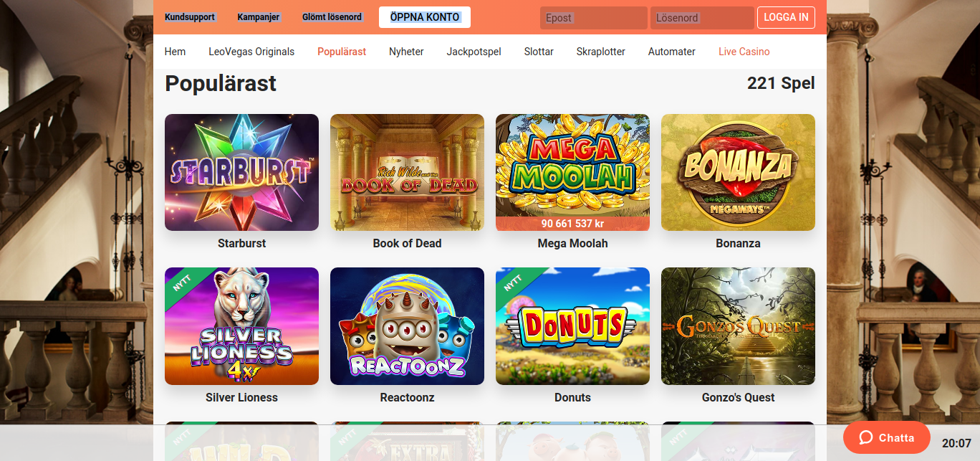Select the Mega Moolah jackpot game image
Viewport: 980px width, 461px height.
pyautogui.click(x=572, y=172)
